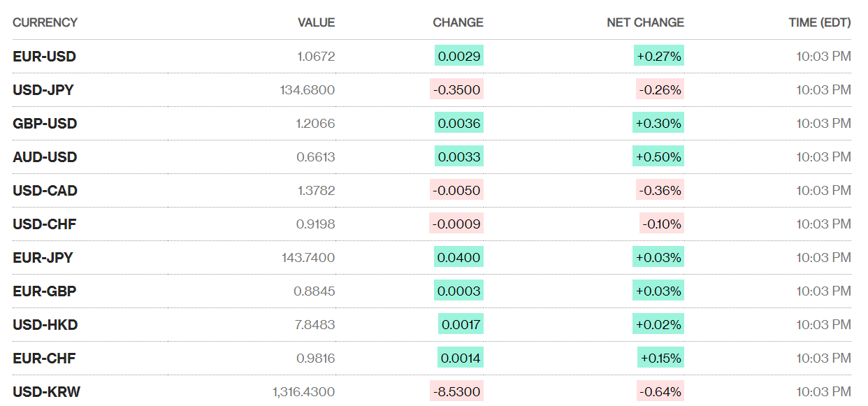Open the USD-JPY currency pair link
868x406 pixels.
pyautogui.click(x=43, y=90)
